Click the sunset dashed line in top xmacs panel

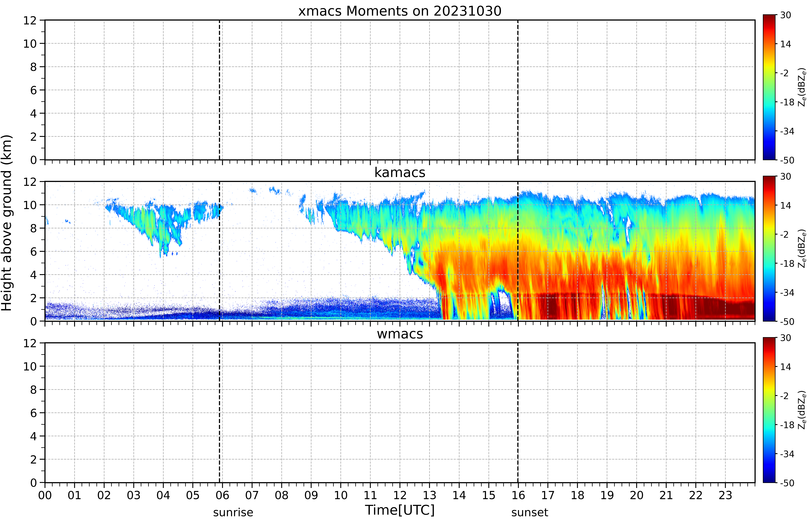(518, 90)
